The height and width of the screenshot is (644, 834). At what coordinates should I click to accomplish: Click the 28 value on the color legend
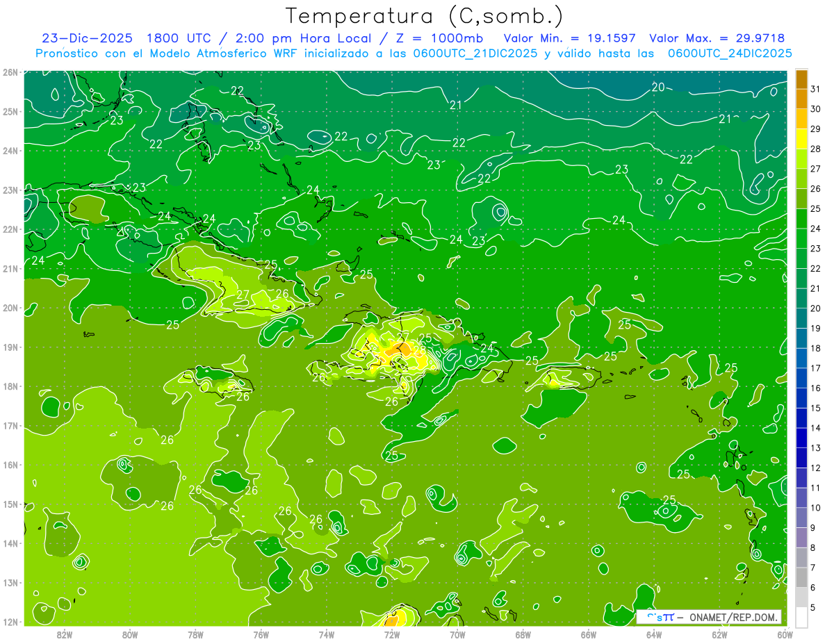point(816,149)
